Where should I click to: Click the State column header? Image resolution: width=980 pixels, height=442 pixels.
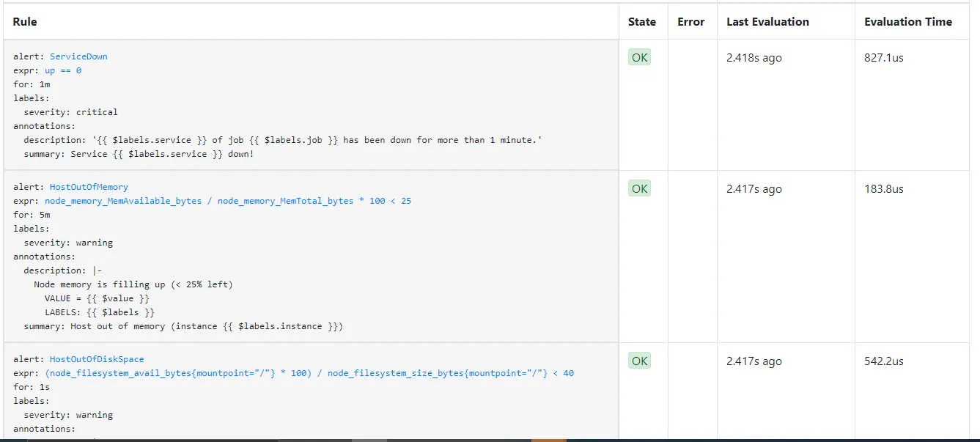click(x=642, y=22)
